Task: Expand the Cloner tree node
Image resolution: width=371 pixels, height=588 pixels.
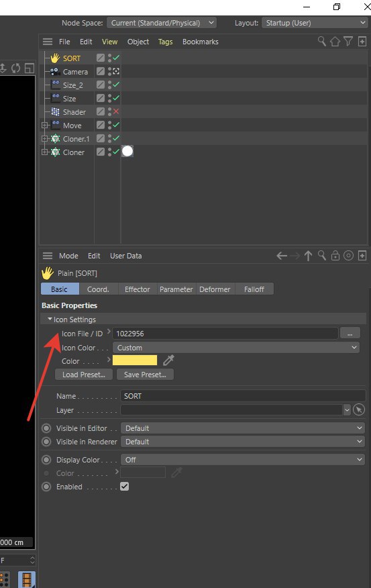Action: click(x=44, y=152)
